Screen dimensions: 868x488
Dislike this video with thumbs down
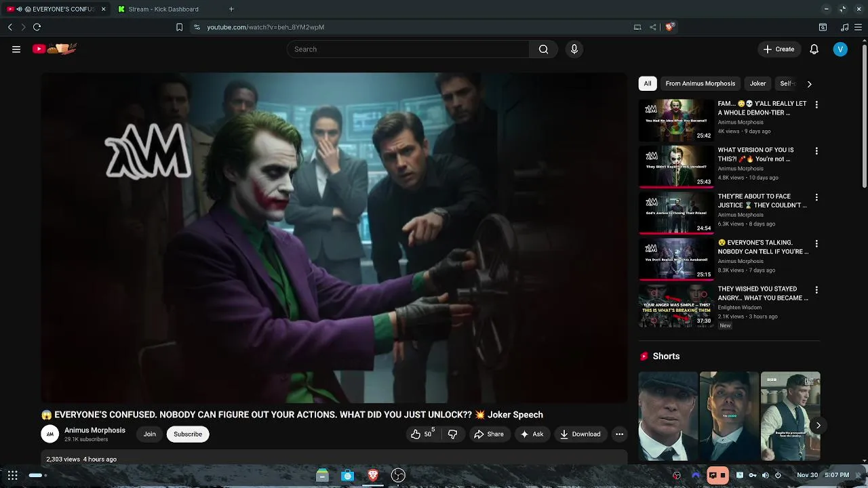[x=453, y=434]
